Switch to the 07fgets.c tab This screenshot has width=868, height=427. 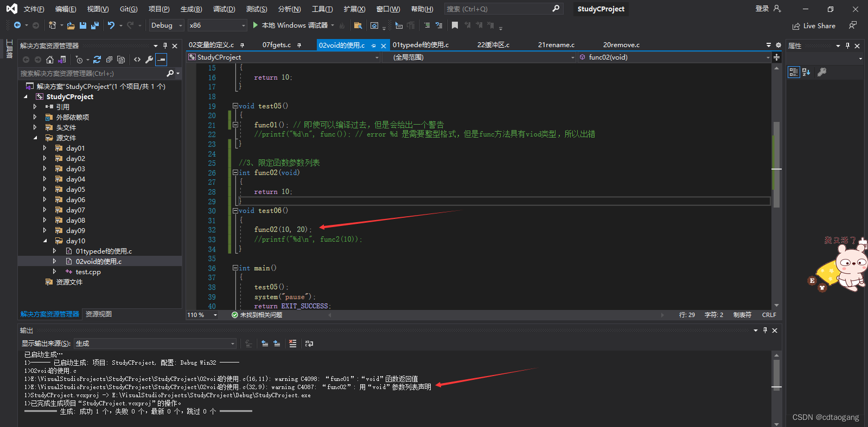277,45
